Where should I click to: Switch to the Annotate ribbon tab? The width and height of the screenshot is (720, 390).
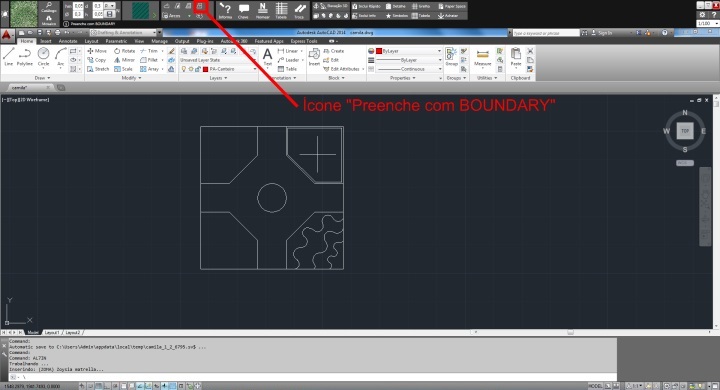click(x=68, y=41)
